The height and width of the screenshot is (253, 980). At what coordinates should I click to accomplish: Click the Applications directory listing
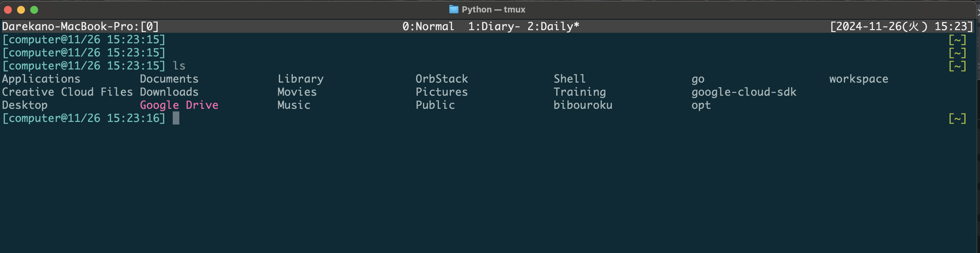[41, 79]
